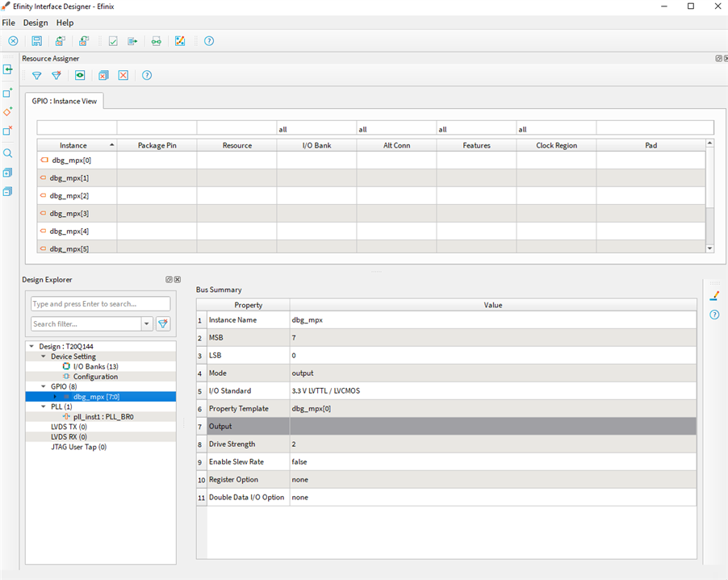Click the funnel filter icon in Resource Assigner
The image size is (728, 580).
(36, 75)
